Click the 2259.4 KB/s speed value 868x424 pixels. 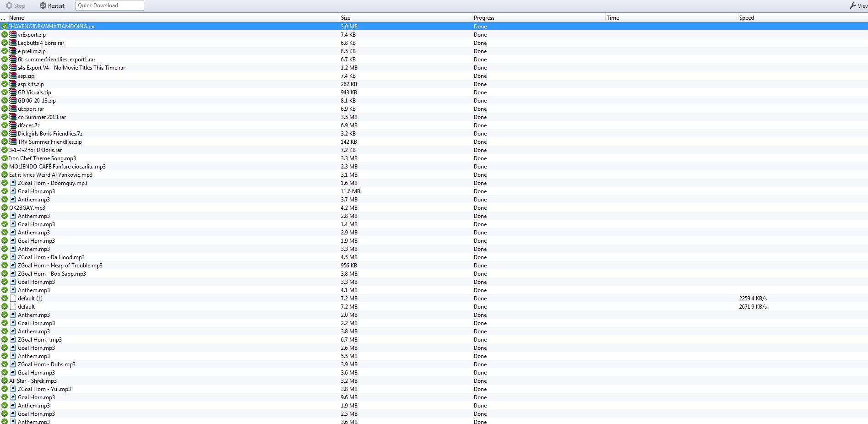[753, 299]
